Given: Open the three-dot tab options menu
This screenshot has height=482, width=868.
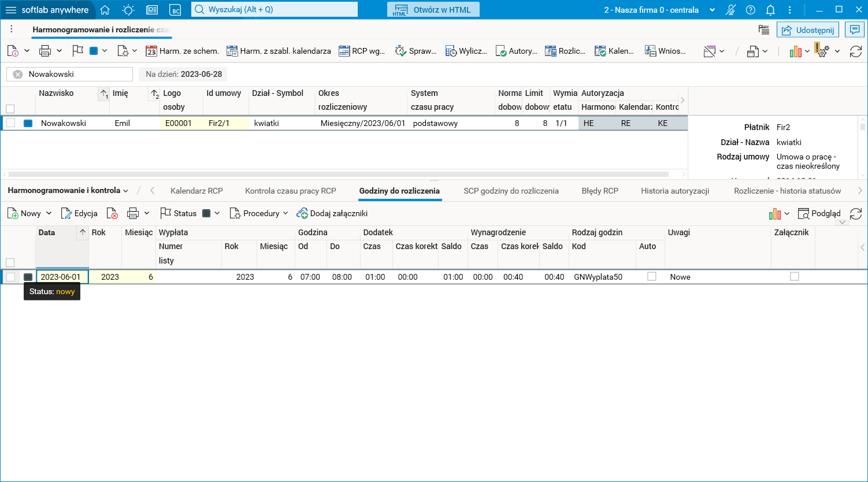Looking at the screenshot, I should coord(12,29).
